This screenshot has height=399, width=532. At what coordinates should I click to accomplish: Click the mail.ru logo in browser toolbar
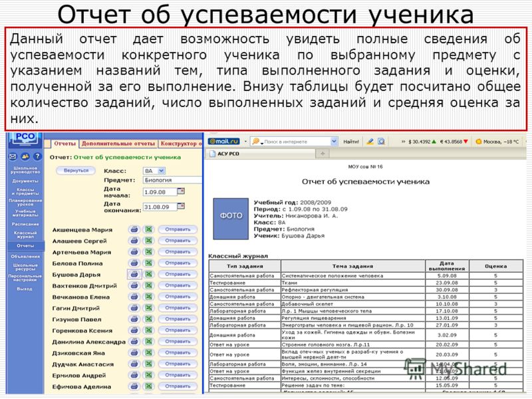coord(224,142)
